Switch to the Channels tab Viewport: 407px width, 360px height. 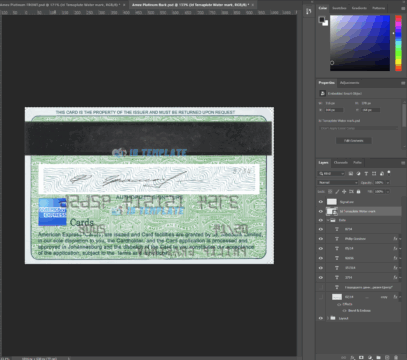(341, 163)
